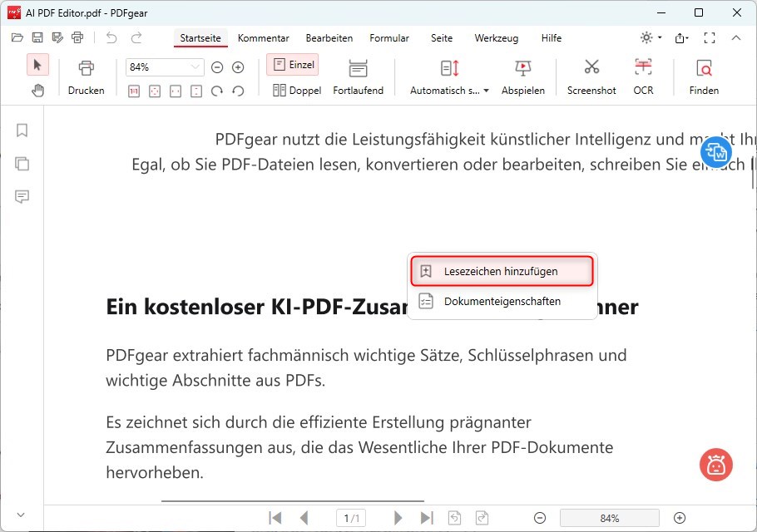Jump to the first page
The height and width of the screenshot is (532, 757).
click(x=275, y=518)
